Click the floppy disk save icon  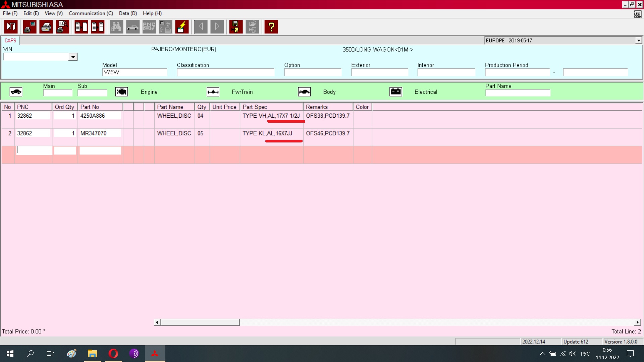tap(236, 27)
